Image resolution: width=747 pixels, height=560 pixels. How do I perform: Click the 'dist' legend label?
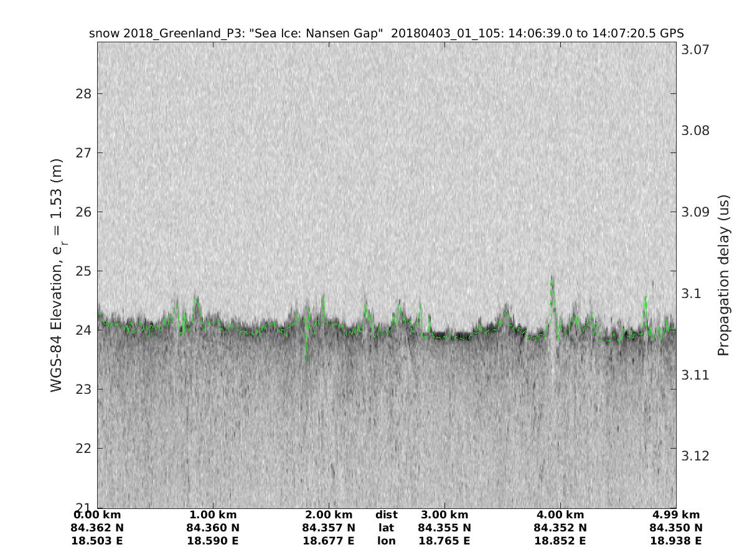pos(387,515)
